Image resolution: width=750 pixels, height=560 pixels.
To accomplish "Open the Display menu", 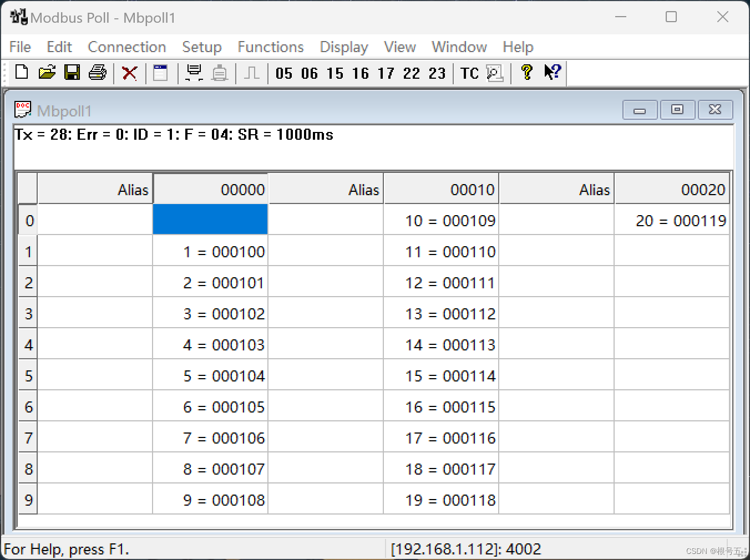I will click(x=344, y=47).
